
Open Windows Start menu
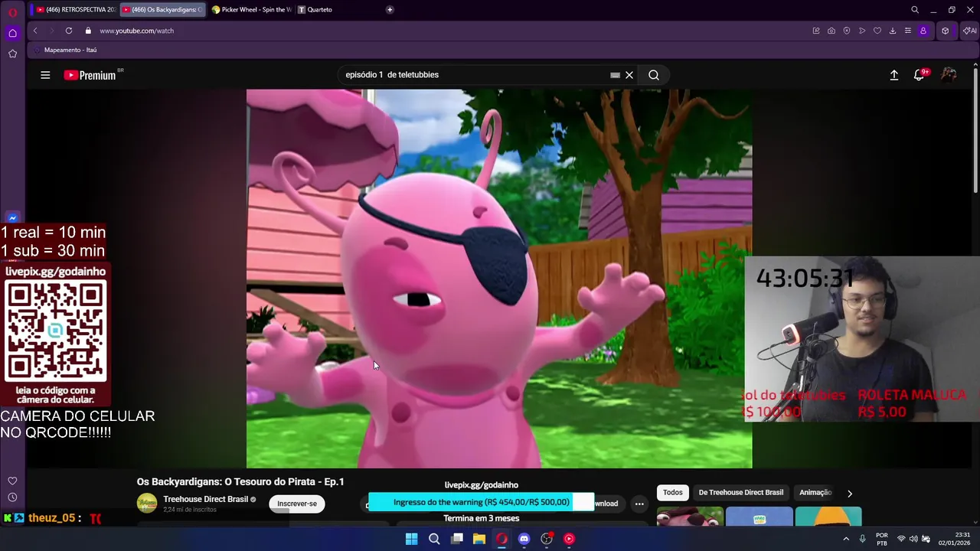tap(411, 539)
